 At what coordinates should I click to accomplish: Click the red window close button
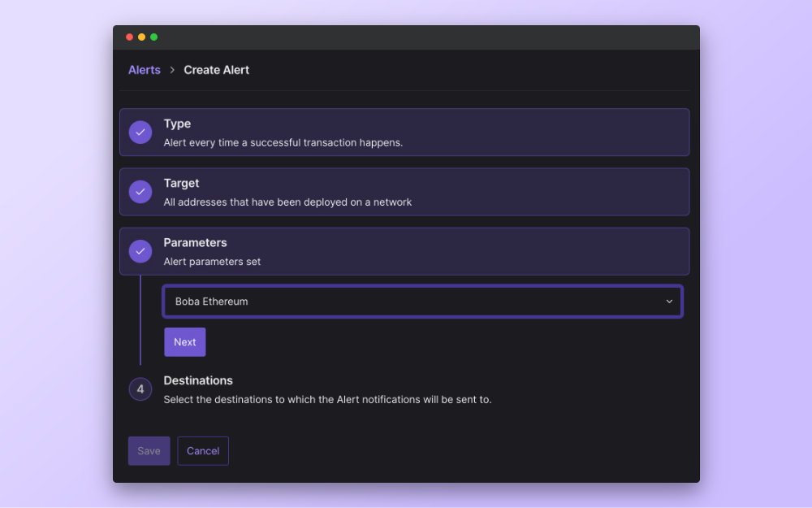[x=129, y=37]
